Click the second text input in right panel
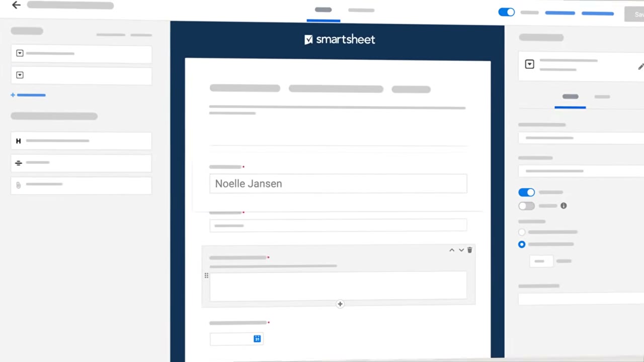The image size is (644, 362). click(581, 171)
